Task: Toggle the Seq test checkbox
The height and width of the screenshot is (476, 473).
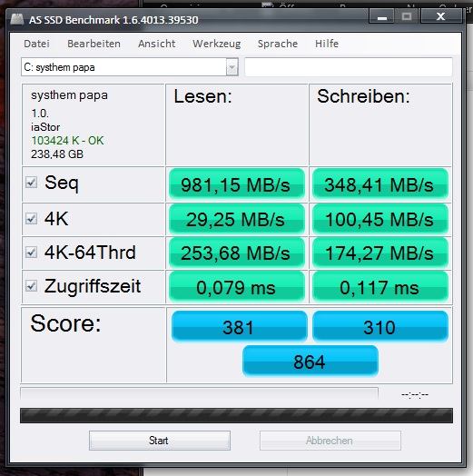Action: pyautogui.click(x=31, y=183)
